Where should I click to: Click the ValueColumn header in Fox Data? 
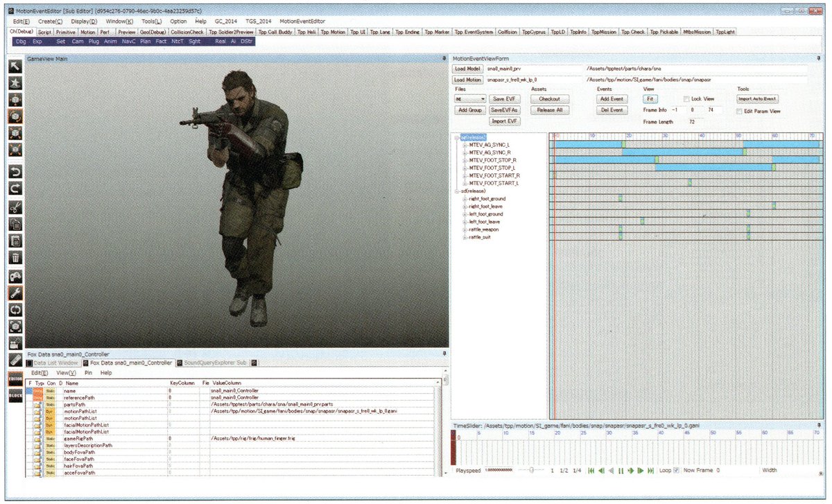227,383
